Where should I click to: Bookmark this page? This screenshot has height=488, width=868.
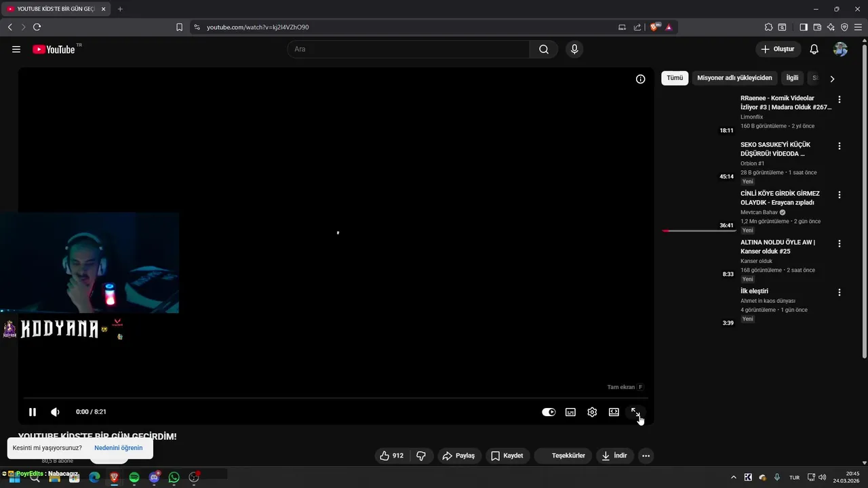179,27
